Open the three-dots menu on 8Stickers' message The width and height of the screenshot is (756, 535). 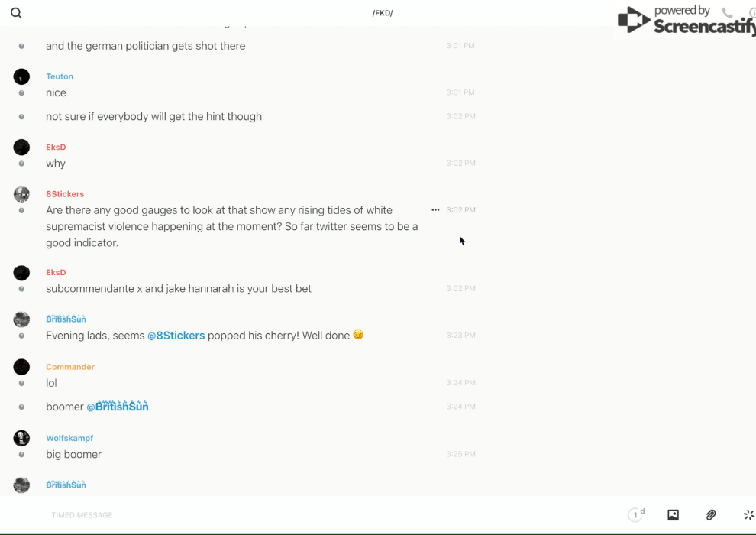coord(435,210)
